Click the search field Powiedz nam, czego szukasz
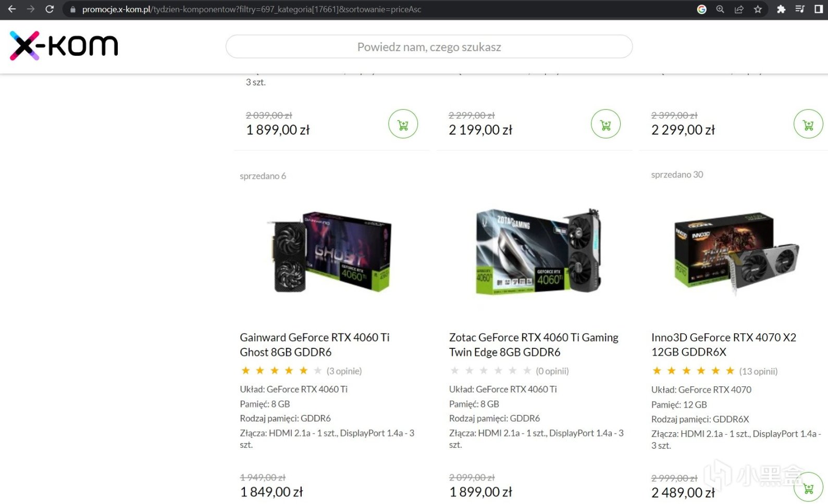 pos(429,47)
